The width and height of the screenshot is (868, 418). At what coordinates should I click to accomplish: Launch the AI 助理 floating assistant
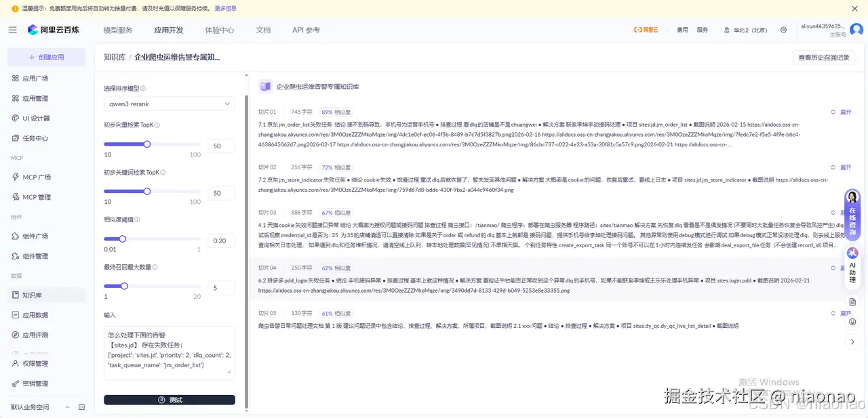[853, 264]
